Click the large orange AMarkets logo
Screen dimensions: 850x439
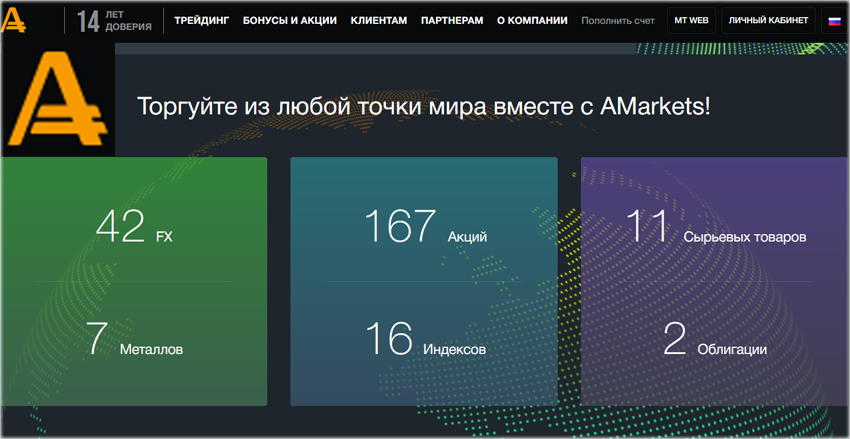tap(58, 103)
